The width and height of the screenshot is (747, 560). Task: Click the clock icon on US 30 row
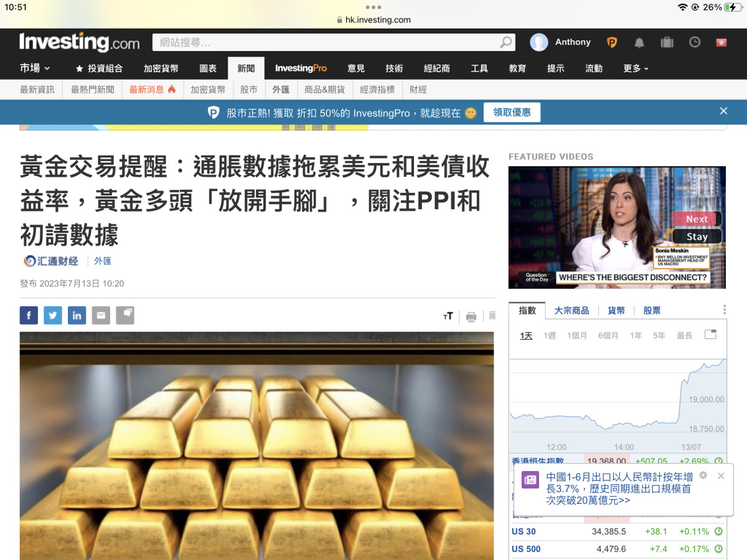click(x=718, y=531)
